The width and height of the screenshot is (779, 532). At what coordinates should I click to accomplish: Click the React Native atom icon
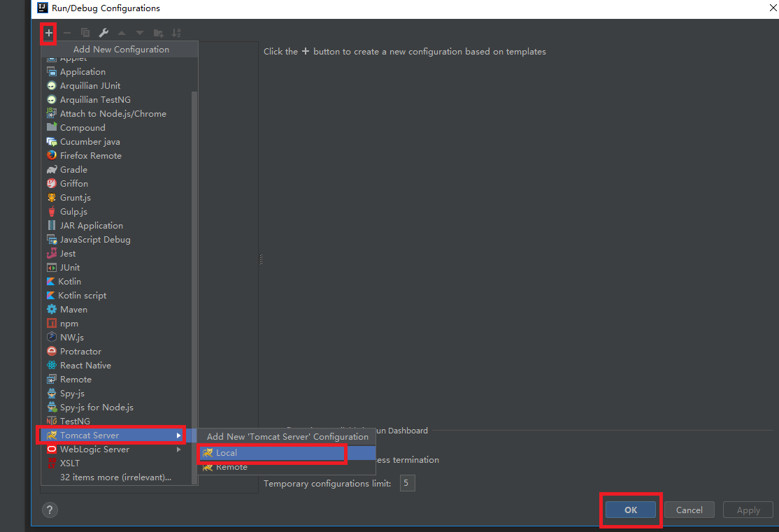(52, 365)
